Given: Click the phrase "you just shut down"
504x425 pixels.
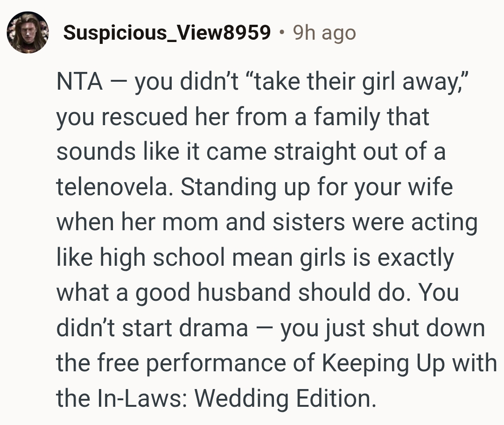Looking at the screenshot, I should pos(382,328).
